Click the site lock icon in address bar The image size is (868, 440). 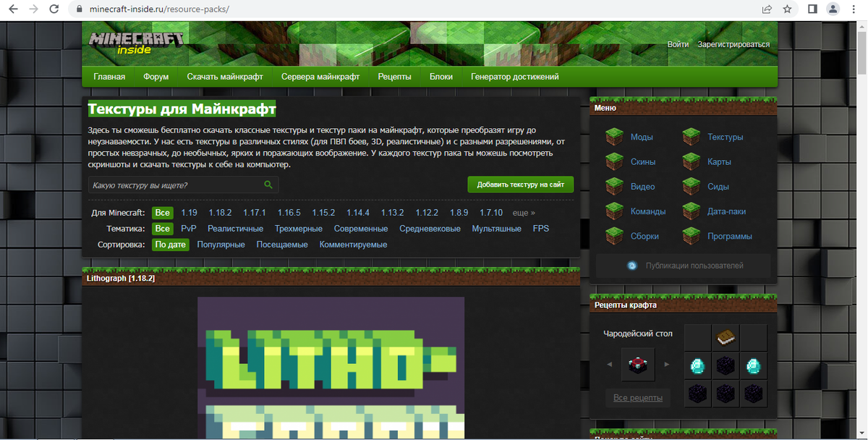[80, 10]
